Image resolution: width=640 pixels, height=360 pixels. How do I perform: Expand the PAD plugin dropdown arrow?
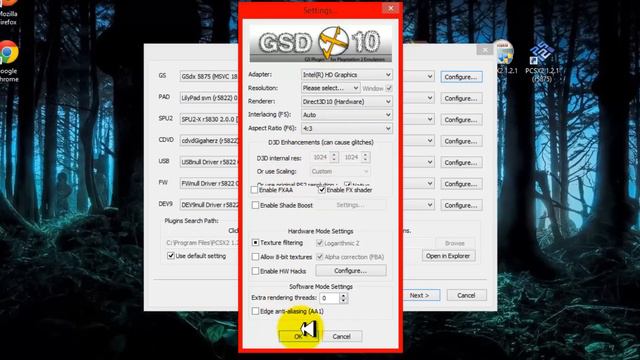pos(429,98)
